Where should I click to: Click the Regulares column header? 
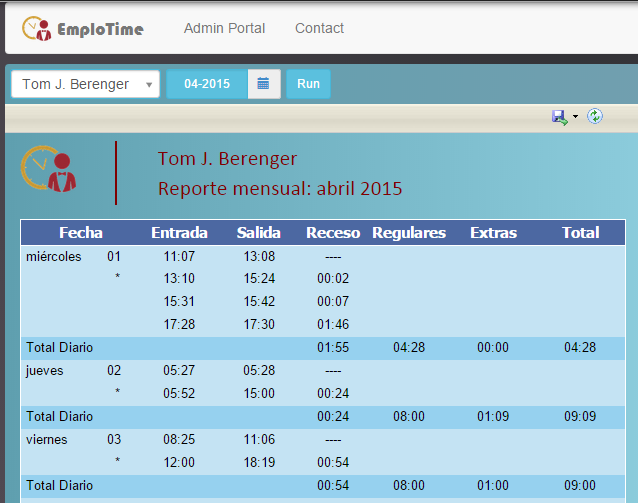click(x=408, y=232)
